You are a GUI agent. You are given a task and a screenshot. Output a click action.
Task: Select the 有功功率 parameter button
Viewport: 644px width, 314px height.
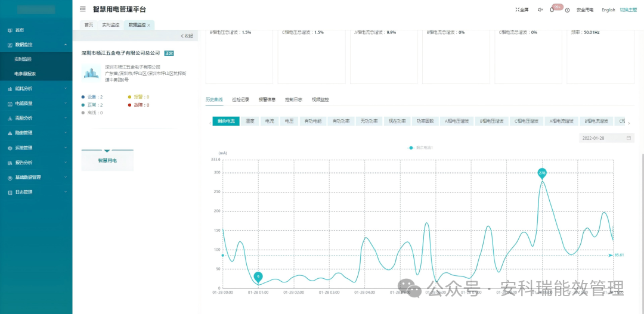point(341,121)
